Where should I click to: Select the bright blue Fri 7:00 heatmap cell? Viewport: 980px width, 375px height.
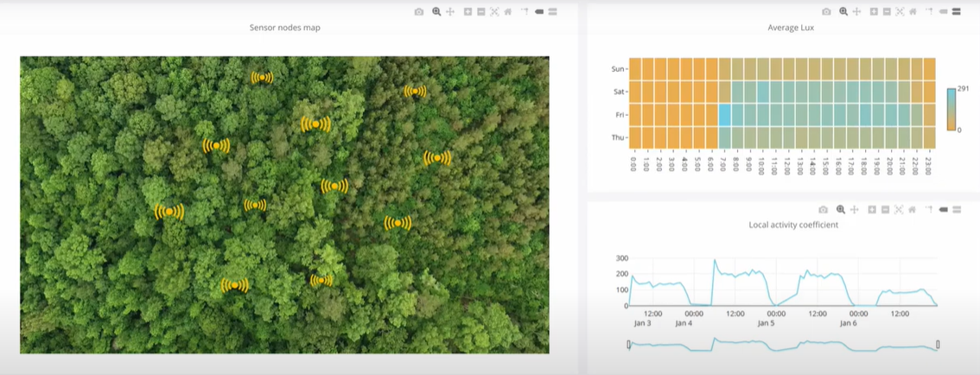click(x=725, y=115)
